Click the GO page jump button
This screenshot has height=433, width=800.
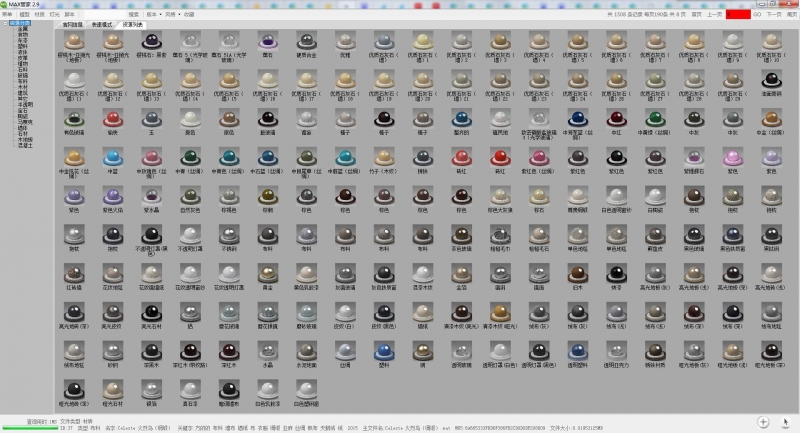tap(757, 14)
